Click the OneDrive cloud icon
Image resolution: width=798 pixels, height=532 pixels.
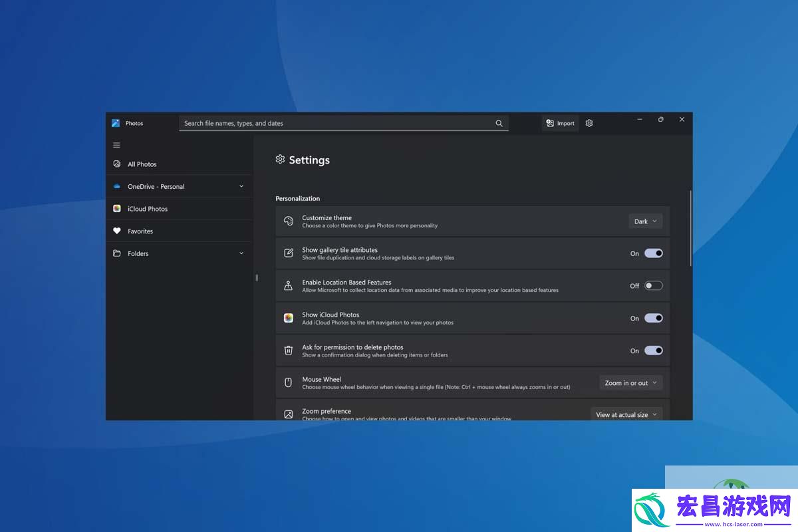[x=117, y=186]
